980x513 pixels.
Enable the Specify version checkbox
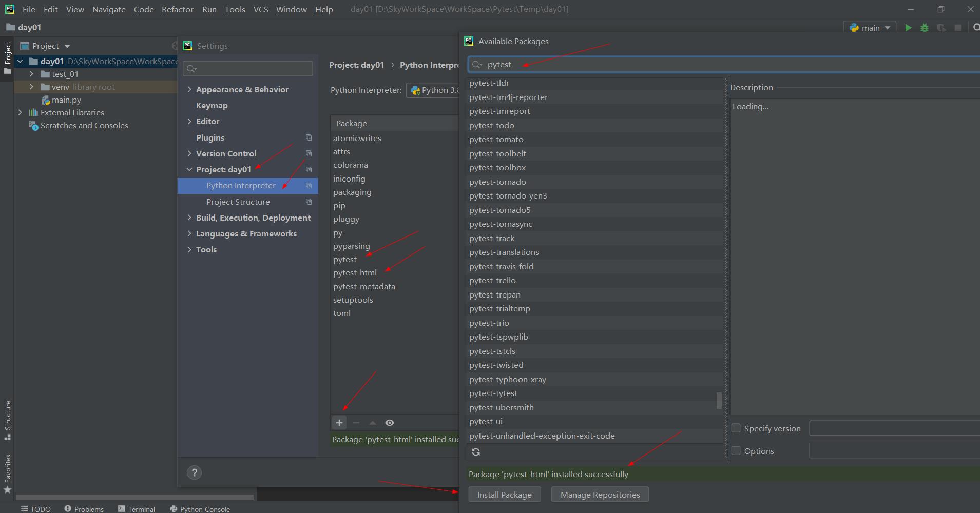coord(736,428)
